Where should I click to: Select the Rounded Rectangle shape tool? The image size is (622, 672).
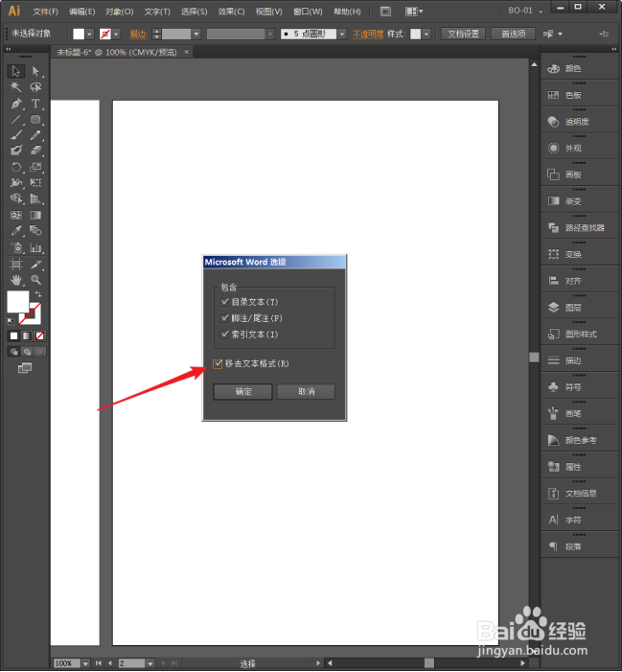pyautogui.click(x=35, y=119)
